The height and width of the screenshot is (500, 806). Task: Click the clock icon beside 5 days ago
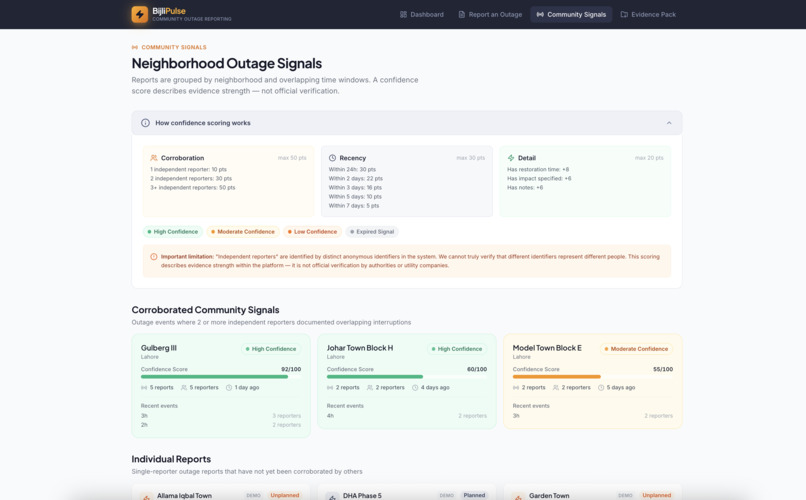pos(601,387)
